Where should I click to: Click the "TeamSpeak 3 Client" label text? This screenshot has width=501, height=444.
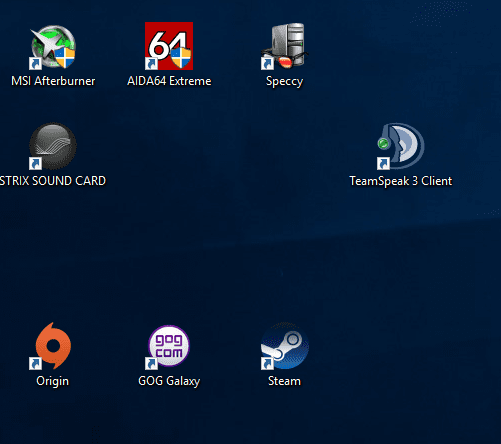pos(401,181)
